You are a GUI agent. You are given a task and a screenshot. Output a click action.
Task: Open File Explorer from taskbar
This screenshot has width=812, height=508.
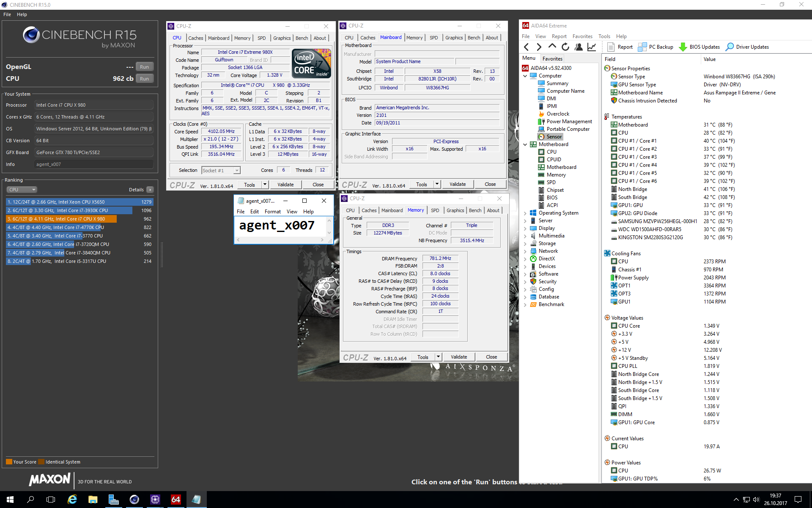93,500
